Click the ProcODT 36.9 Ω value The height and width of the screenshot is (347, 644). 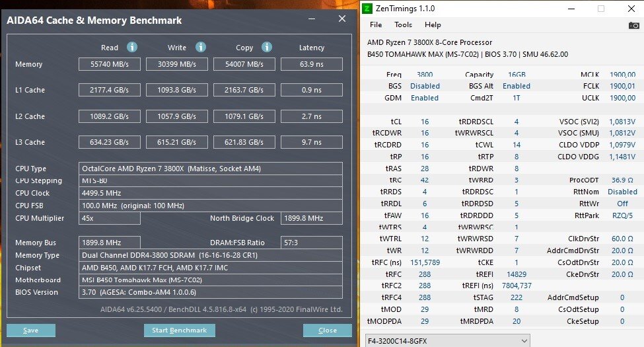coord(622,180)
